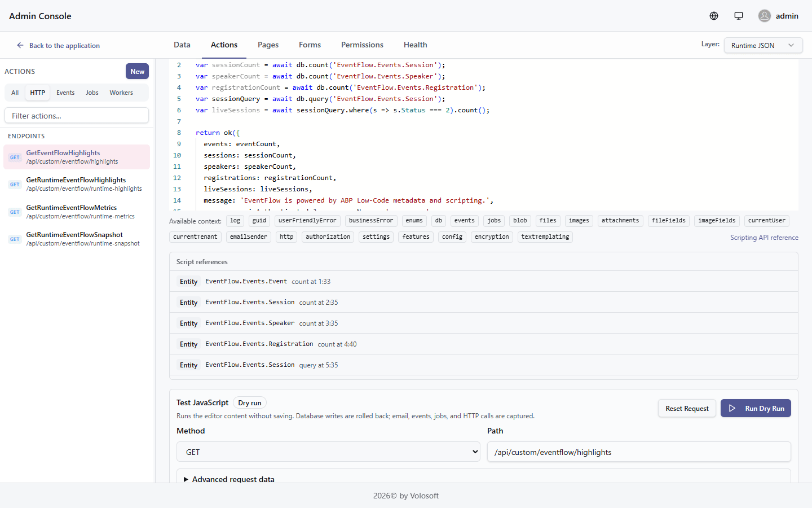The width and height of the screenshot is (812, 508).
Task: Click the authorization context chip
Action: 328,237
